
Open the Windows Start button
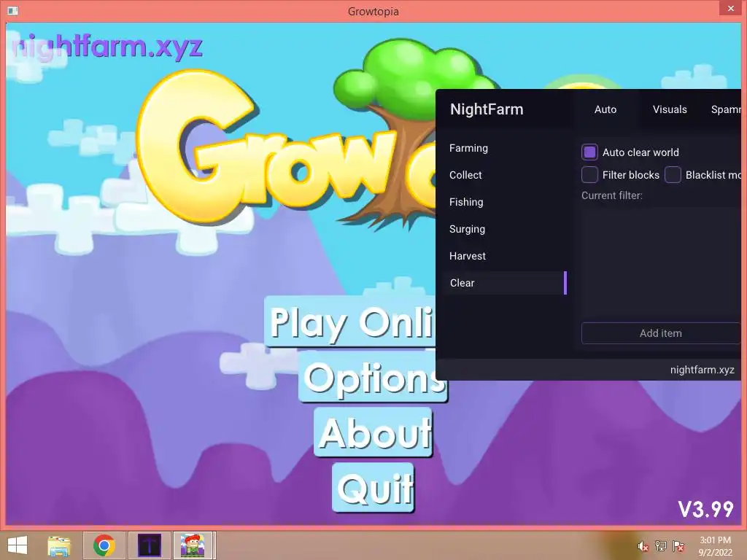pyautogui.click(x=18, y=545)
